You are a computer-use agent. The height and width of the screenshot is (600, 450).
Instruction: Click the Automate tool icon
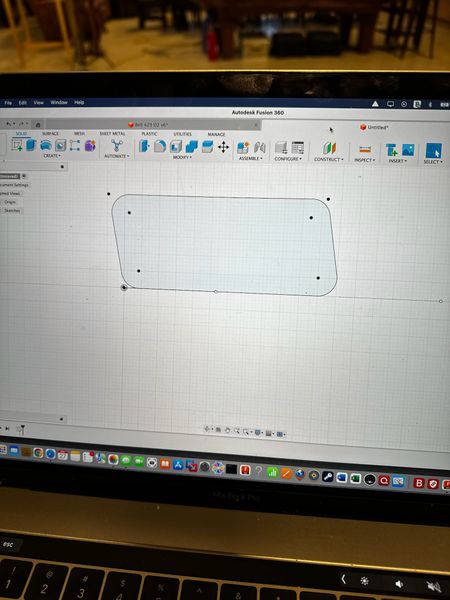[117, 146]
